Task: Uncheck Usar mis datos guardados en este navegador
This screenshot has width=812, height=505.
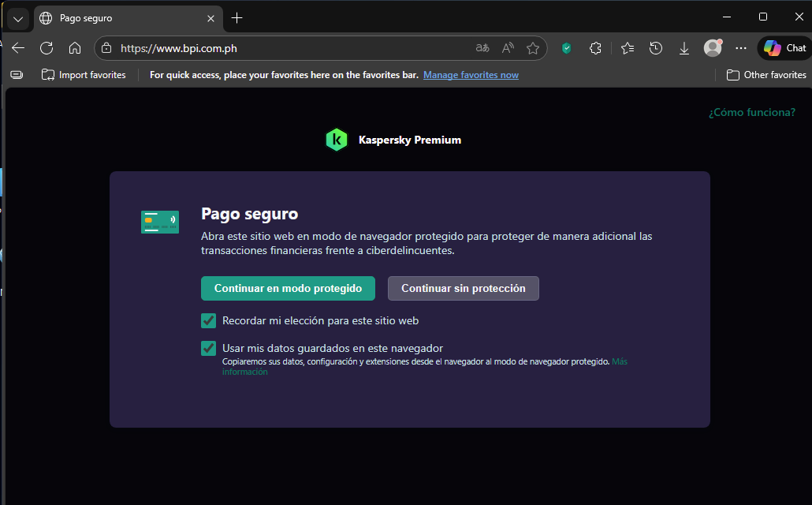Action: (x=209, y=349)
